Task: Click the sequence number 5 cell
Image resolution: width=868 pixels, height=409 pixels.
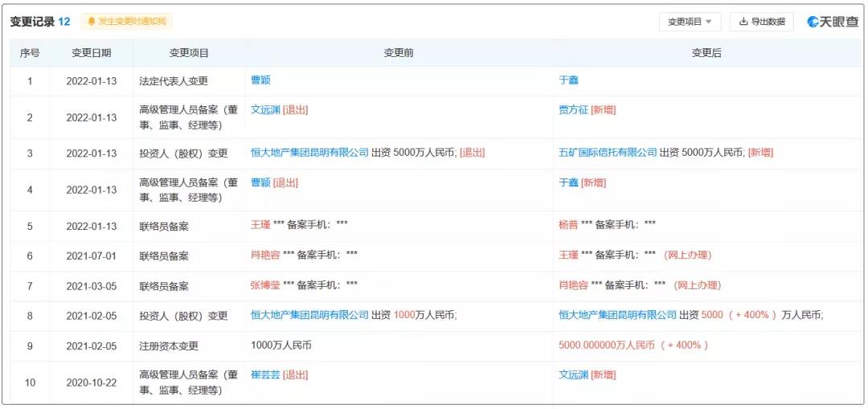Action: coord(30,226)
